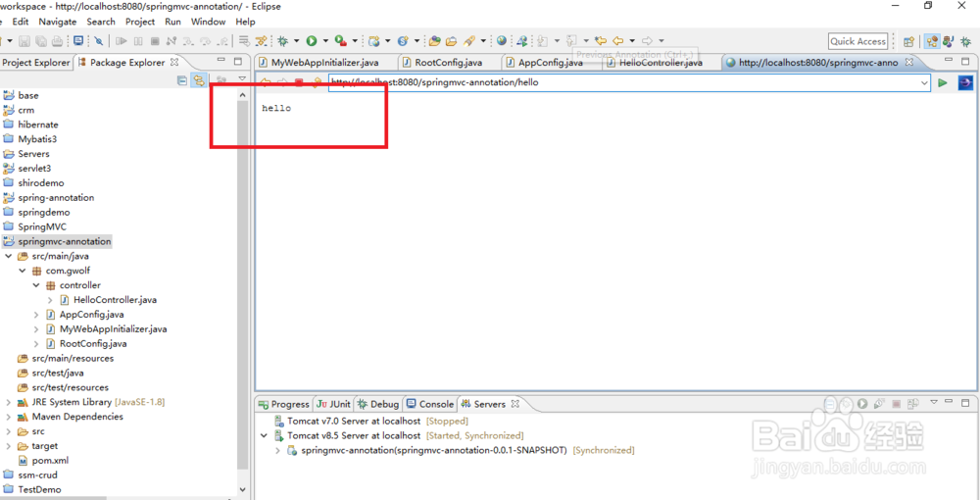Screen dimensions: 980x500
Task: Click the Eclipse throbber icon beside URL
Action: (x=965, y=82)
